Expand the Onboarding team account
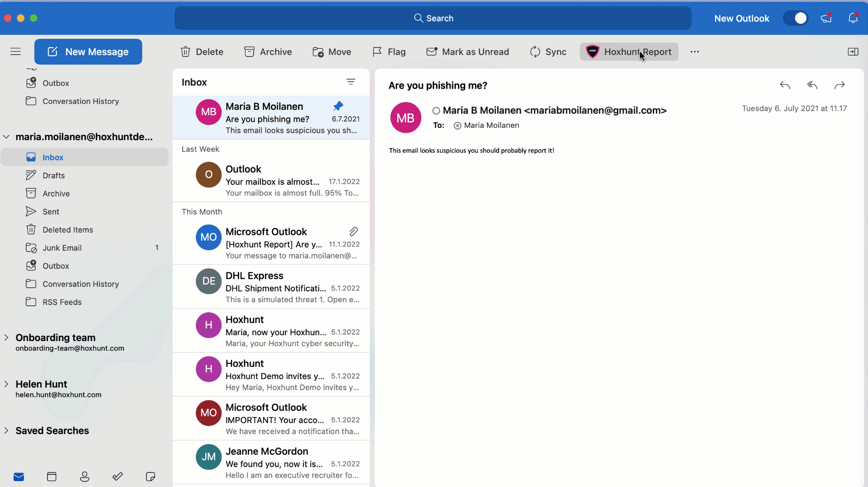 pyautogui.click(x=6, y=337)
